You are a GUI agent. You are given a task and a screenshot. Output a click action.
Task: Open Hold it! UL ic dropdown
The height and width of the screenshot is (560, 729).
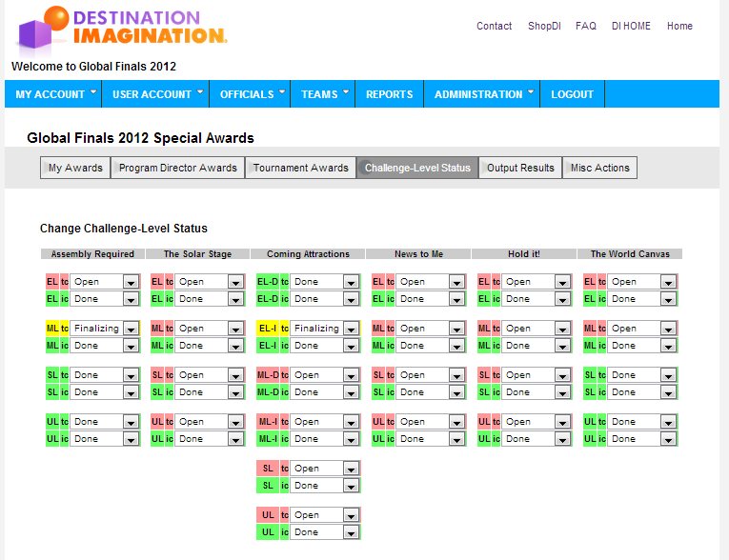coord(537,439)
